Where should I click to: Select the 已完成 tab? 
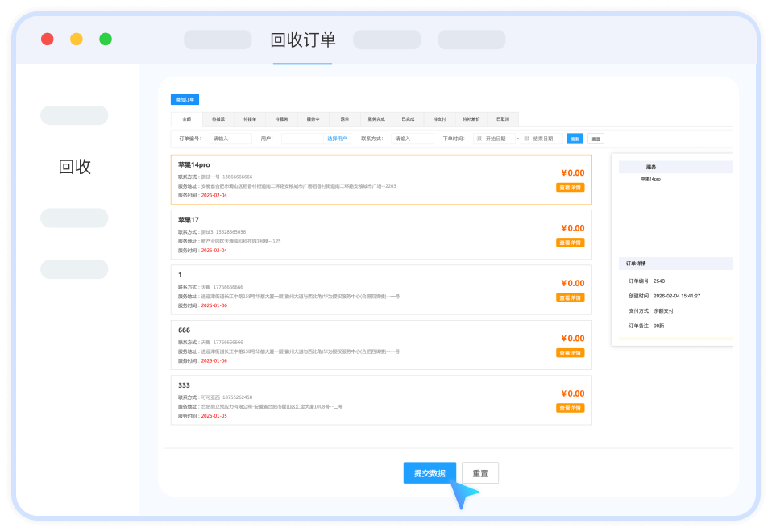(408, 119)
